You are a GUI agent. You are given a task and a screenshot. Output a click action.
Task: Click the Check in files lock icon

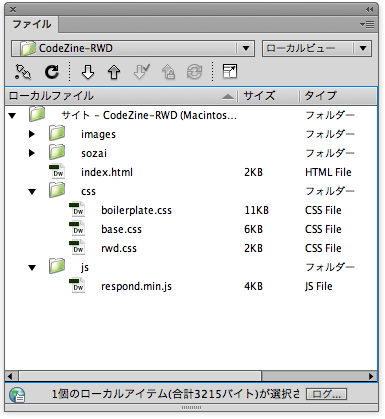(168, 72)
